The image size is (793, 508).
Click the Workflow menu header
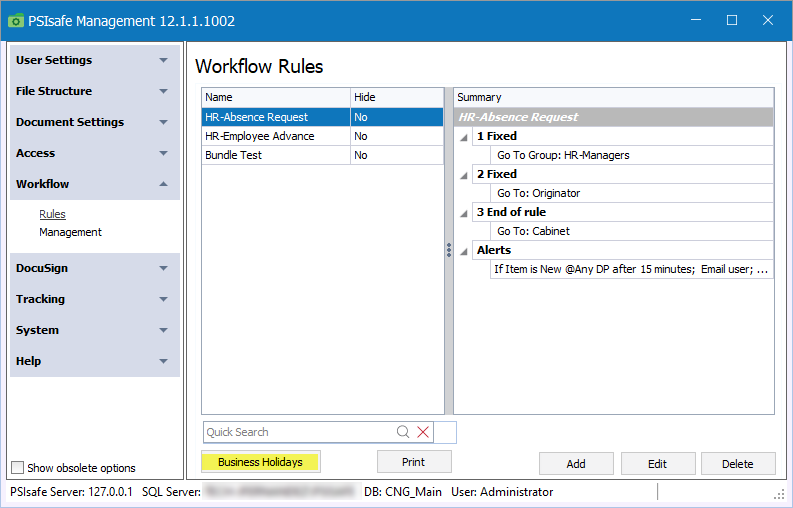95,184
